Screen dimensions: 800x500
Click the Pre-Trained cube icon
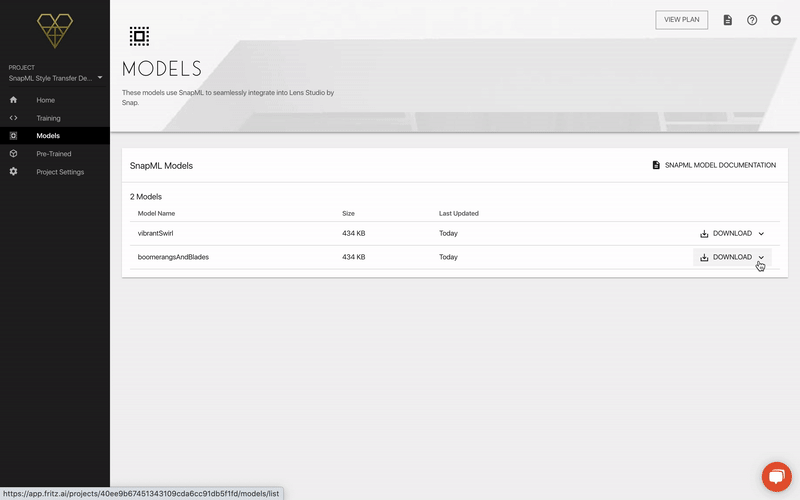coord(13,154)
